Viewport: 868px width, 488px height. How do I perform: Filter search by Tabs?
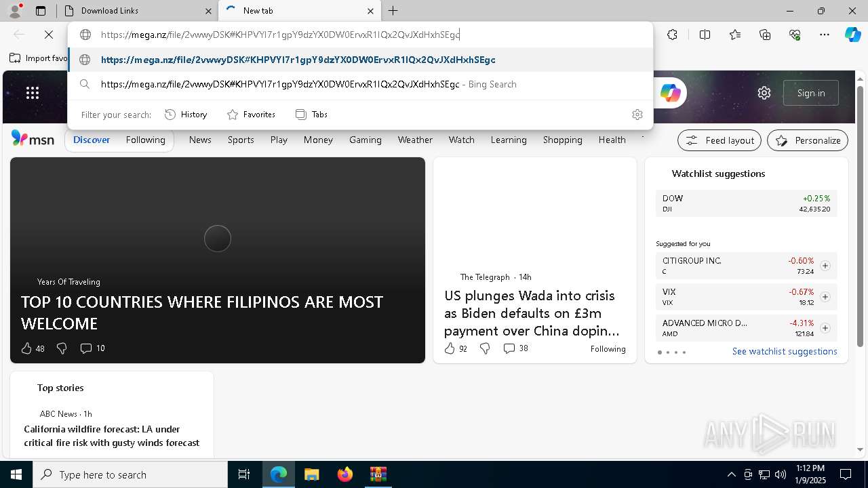tap(312, 115)
